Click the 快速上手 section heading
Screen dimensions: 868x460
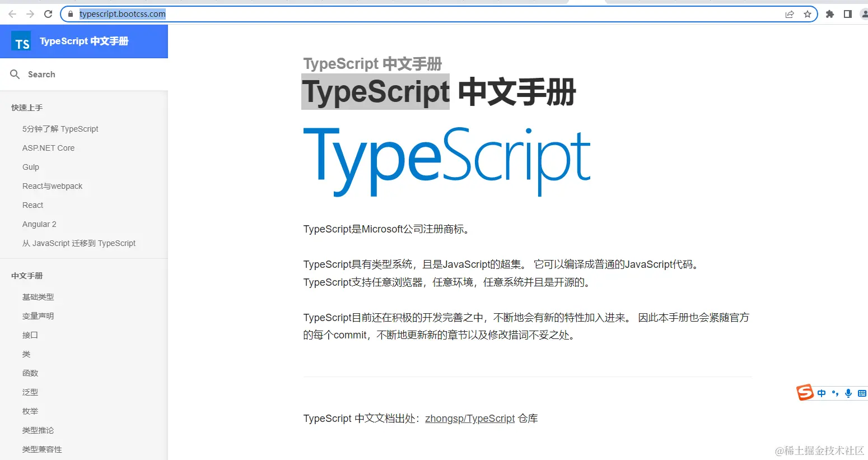[x=27, y=108]
